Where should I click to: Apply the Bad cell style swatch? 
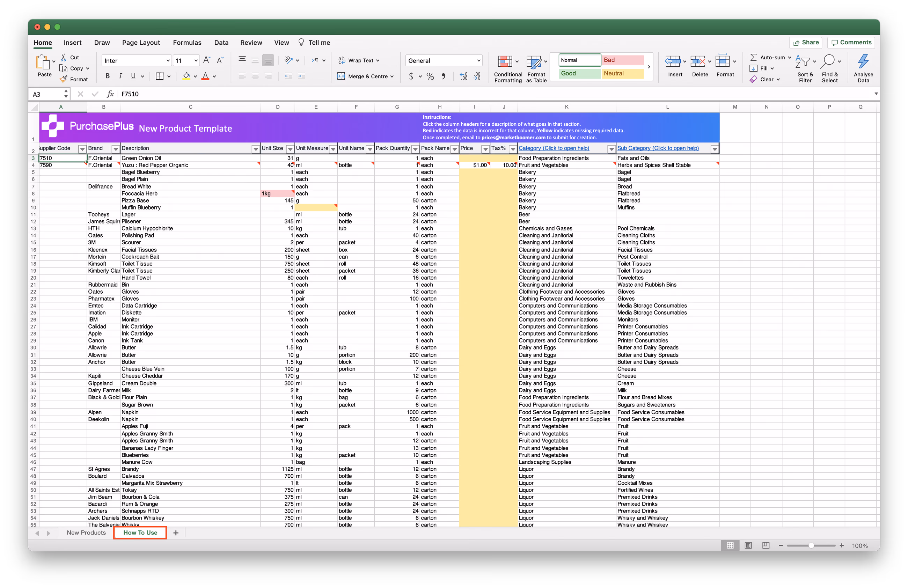click(x=623, y=60)
